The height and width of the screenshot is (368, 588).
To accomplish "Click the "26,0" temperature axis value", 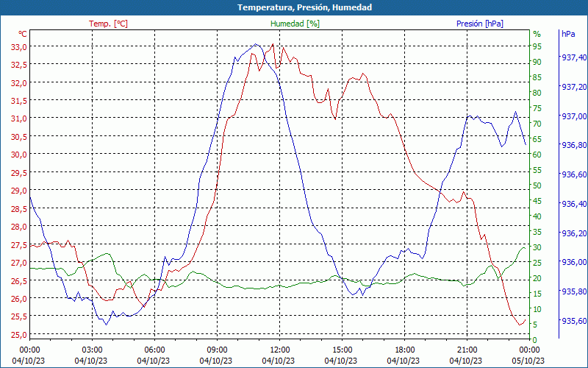I will pyautogui.click(x=19, y=299).
